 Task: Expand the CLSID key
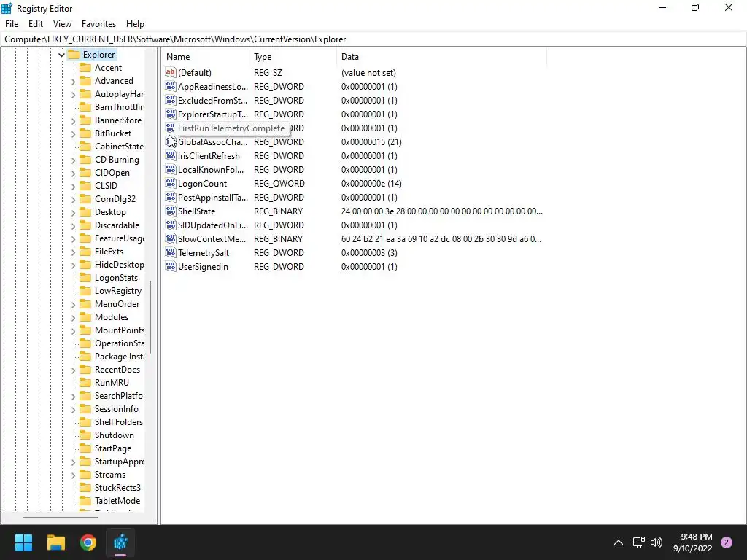[73, 186]
